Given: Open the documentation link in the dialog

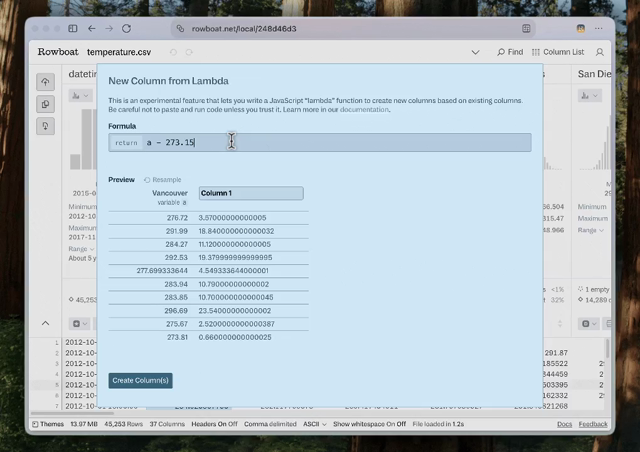Looking at the screenshot, I should point(364,109).
